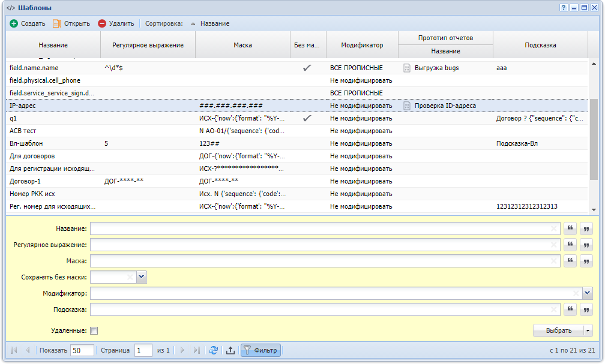This screenshot has height=364, width=605.
Task: Open the Модификатор dropdown arrow
Action: tap(587, 293)
